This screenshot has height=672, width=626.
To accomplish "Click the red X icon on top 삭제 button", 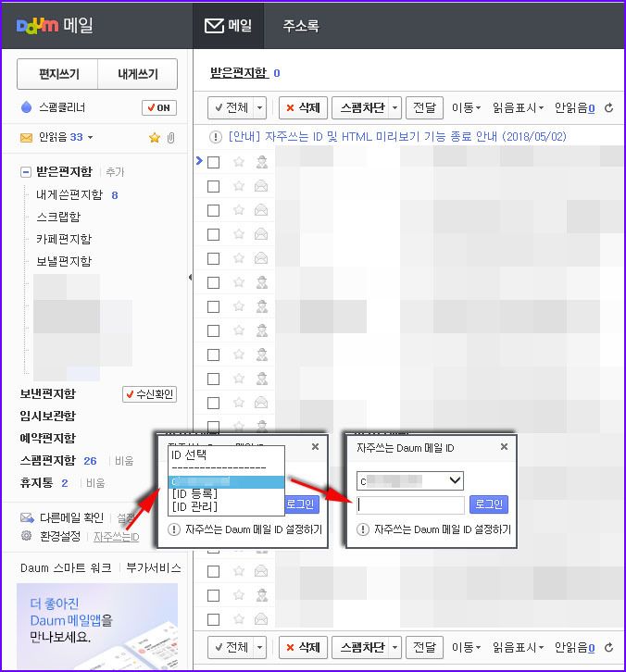I will pos(290,108).
